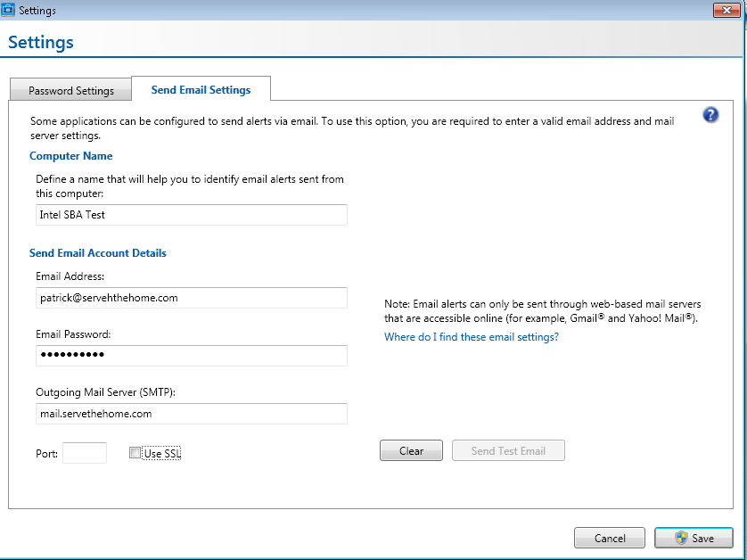This screenshot has width=747, height=560.
Task: Click the Outgoing Mail Server field
Action: click(x=192, y=413)
